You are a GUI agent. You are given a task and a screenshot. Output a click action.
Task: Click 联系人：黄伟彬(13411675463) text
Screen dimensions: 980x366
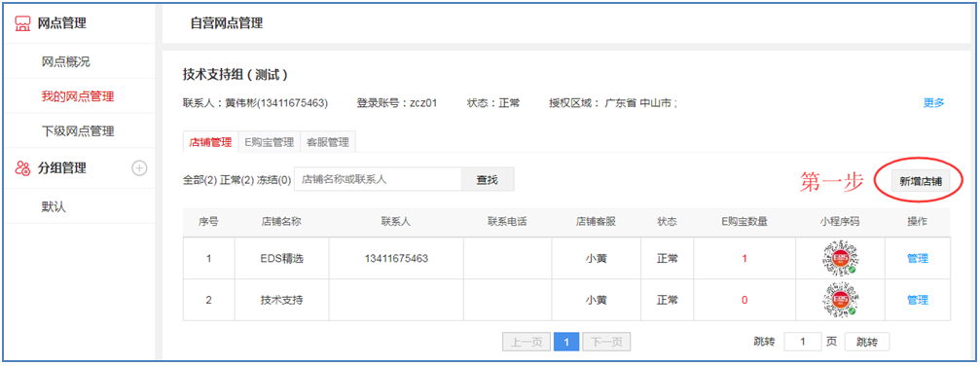(x=256, y=103)
